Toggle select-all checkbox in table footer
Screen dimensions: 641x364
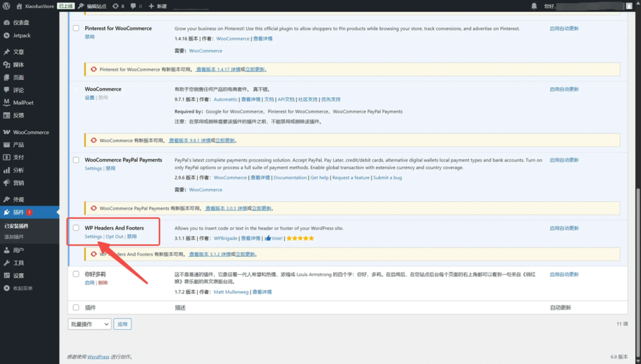pyautogui.click(x=76, y=308)
